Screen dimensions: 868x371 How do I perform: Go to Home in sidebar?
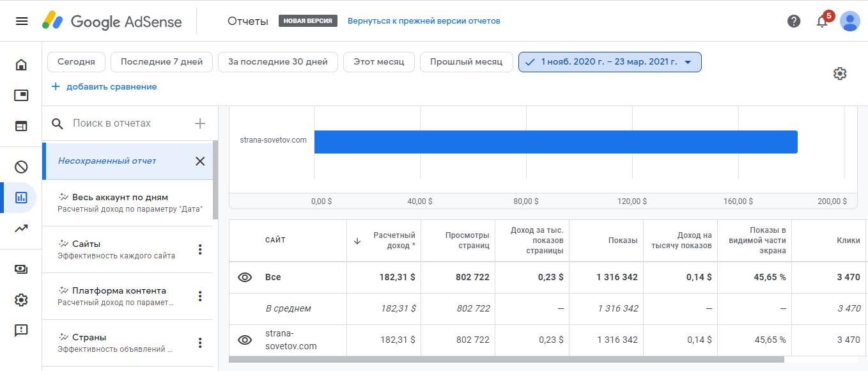point(21,65)
